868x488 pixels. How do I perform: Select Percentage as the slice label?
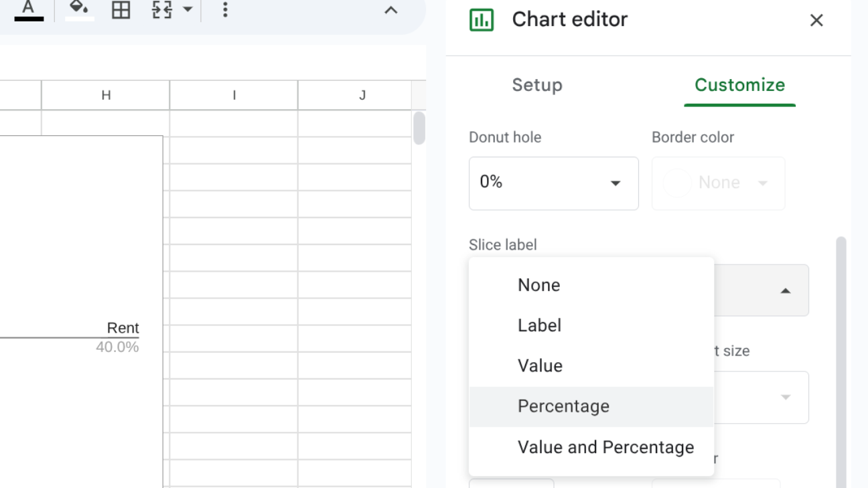(x=563, y=406)
